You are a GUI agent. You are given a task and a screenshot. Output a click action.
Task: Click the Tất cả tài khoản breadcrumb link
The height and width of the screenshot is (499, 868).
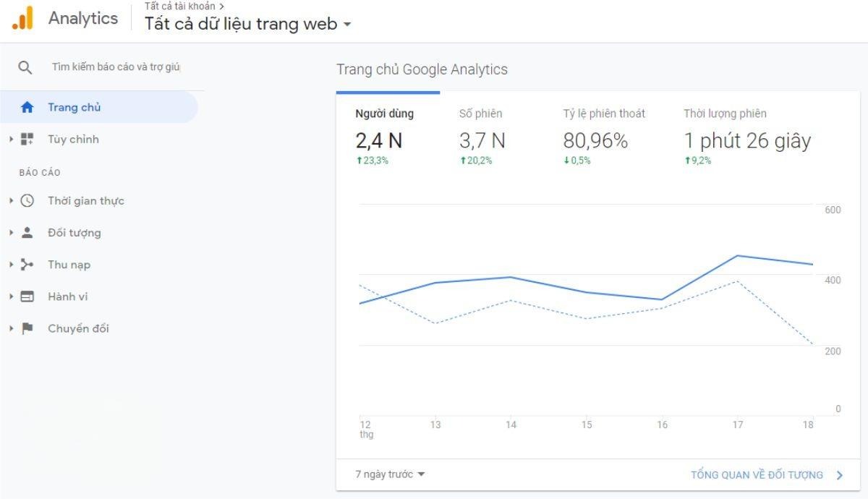179,6
